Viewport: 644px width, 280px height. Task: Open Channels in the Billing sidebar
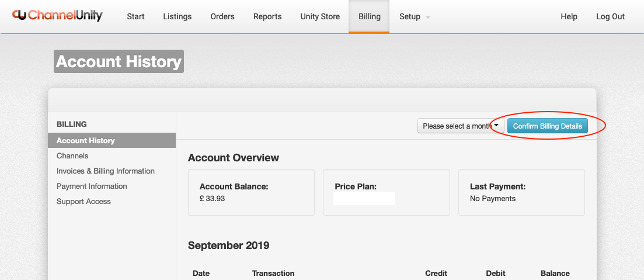tap(72, 156)
